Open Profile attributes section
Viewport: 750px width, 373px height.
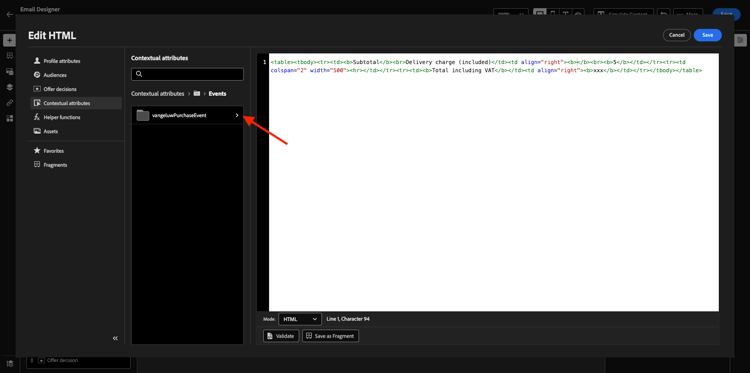pyautogui.click(x=76, y=61)
